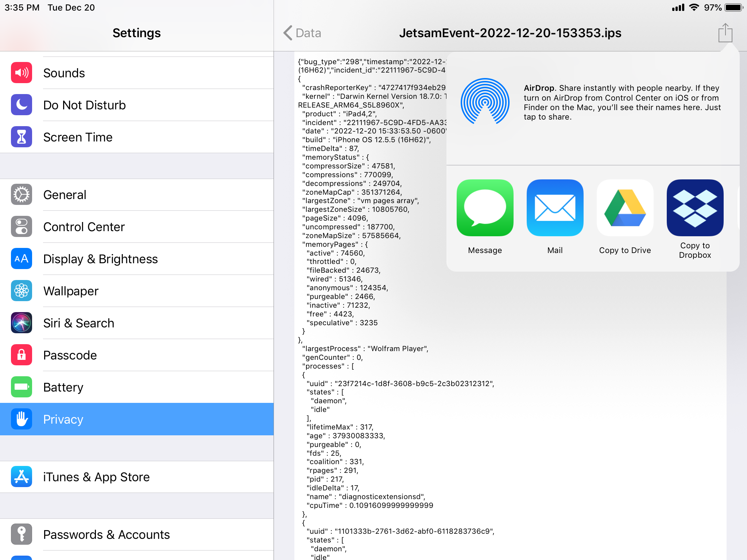This screenshot has height=560, width=747.
Task: Open Display & Brightness settings
Action: click(137, 259)
